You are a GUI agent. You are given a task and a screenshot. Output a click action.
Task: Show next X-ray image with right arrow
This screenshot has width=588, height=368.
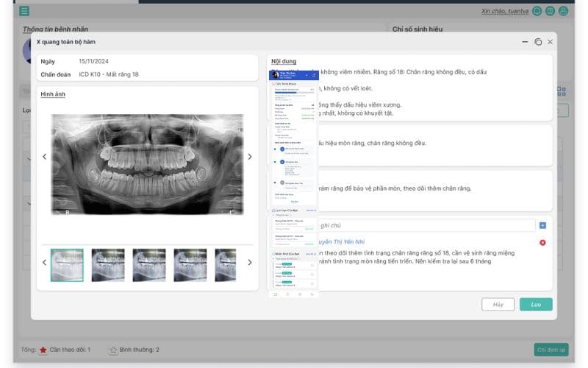pyautogui.click(x=249, y=157)
